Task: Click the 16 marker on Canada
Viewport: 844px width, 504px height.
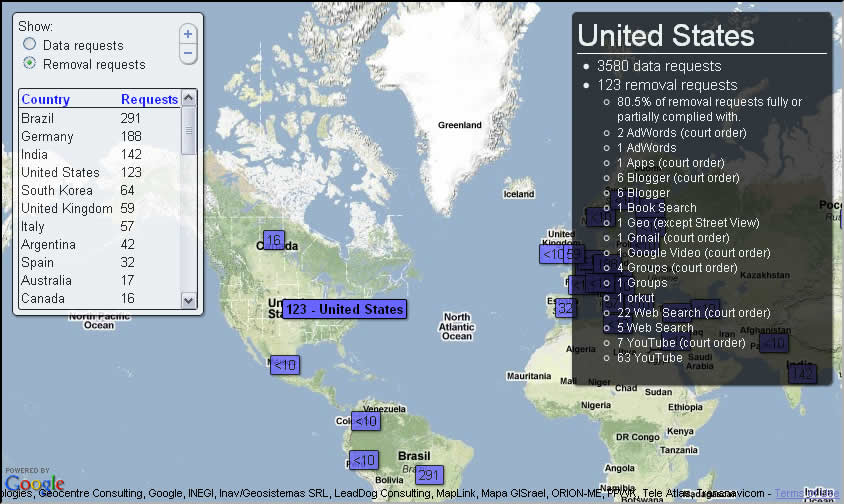Action: 274,240
